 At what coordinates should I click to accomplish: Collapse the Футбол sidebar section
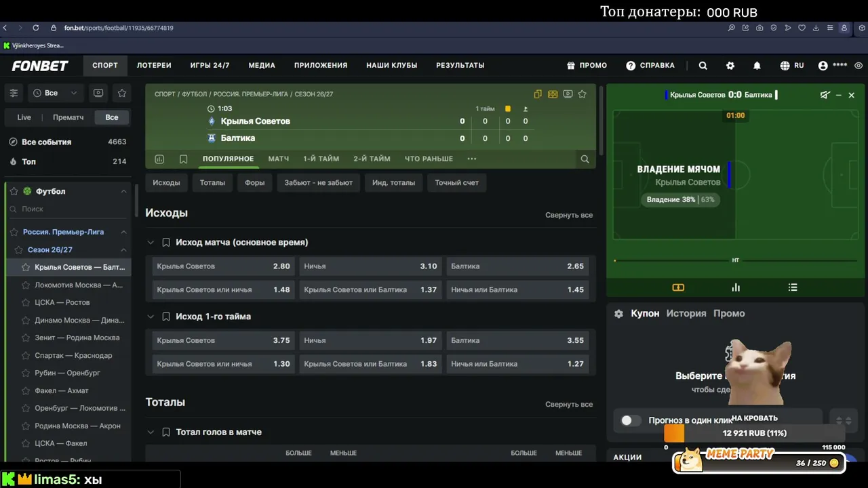click(x=123, y=191)
